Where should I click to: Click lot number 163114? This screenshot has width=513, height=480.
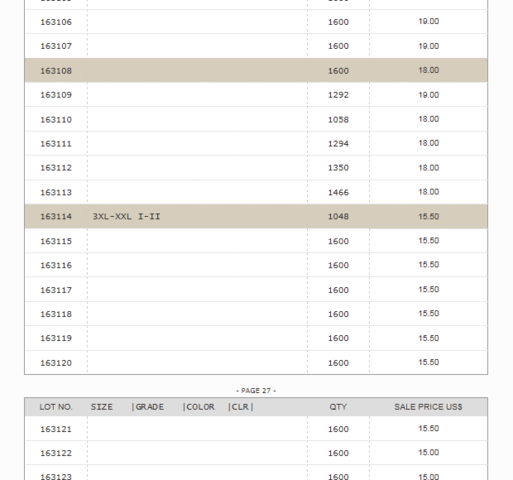[x=56, y=217]
